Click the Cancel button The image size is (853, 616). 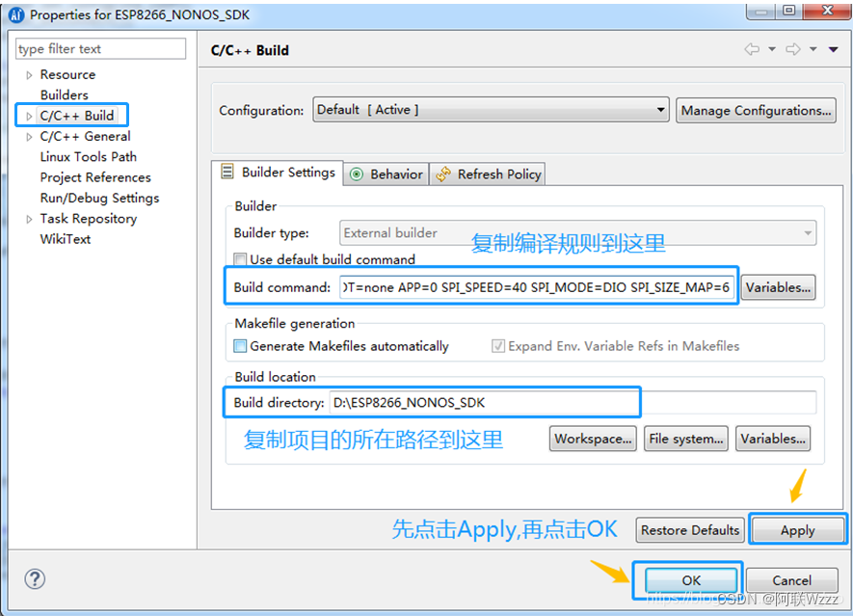pyautogui.click(x=791, y=580)
